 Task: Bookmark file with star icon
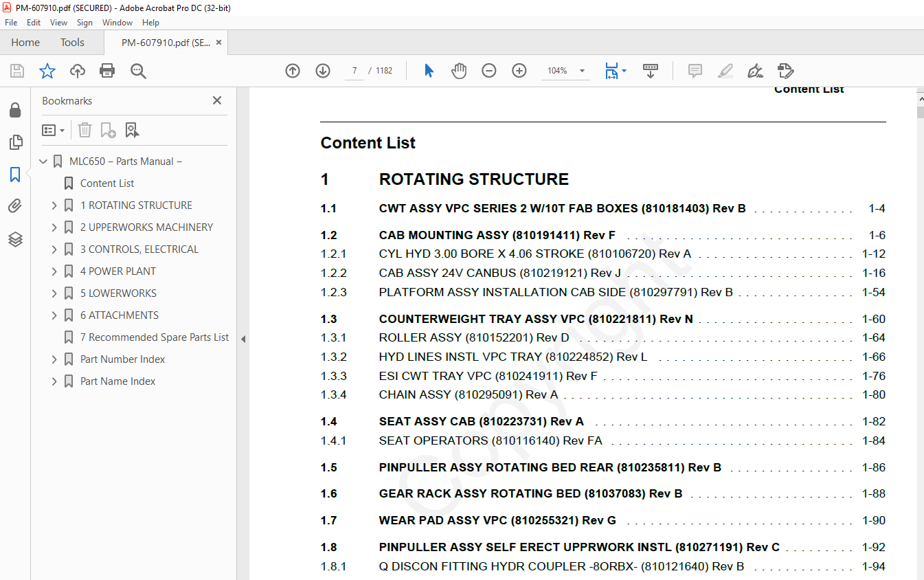click(x=47, y=71)
